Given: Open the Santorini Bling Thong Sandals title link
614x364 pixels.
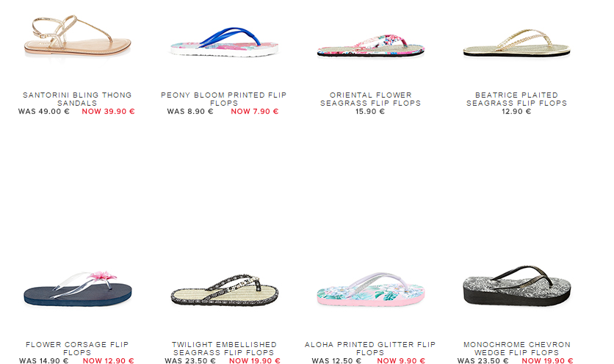Looking at the screenshot, I should coord(77,99).
